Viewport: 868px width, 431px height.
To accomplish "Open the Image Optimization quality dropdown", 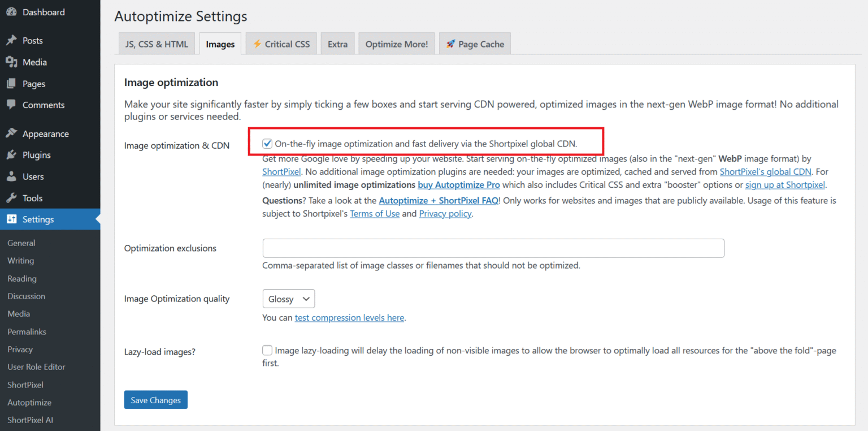I will click(x=288, y=299).
